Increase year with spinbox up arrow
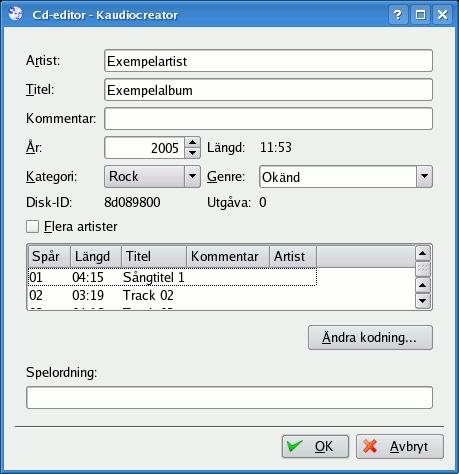Image resolution: width=459 pixels, height=474 pixels. (192, 142)
